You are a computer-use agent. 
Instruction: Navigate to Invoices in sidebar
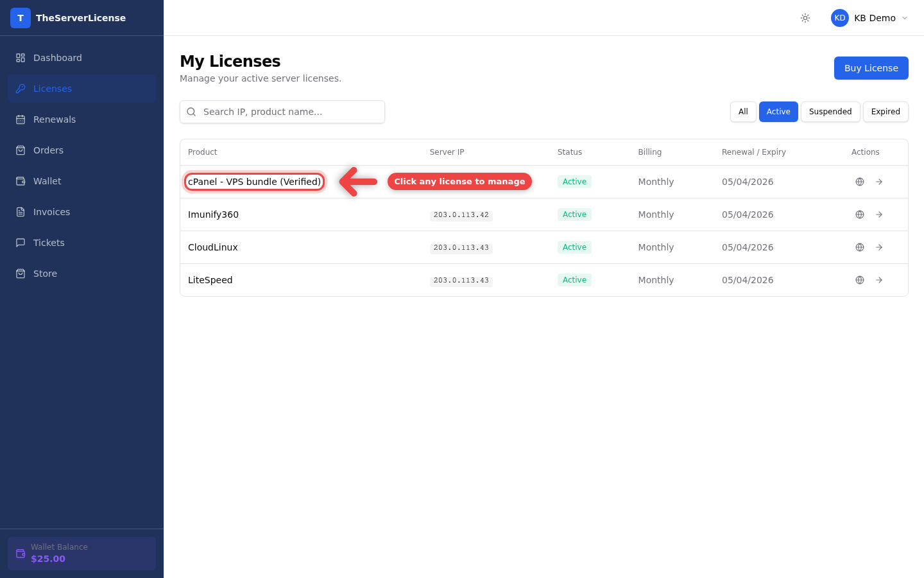coord(81,212)
